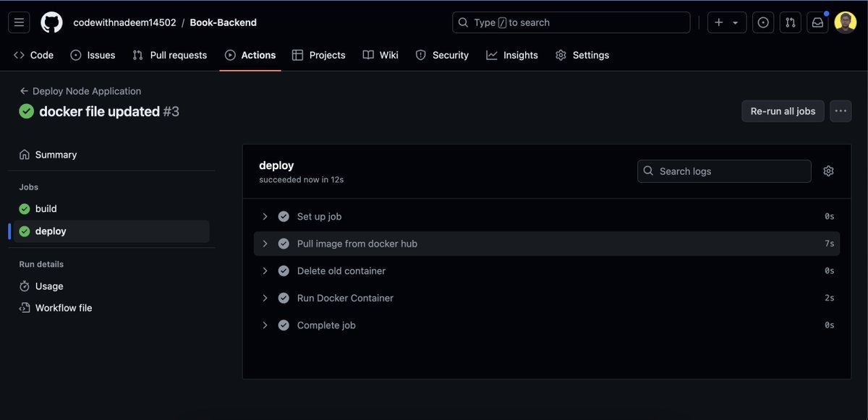The width and height of the screenshot is (868, 420).
Task: Click the 2s duration of Run Docker Container
Action: [x=829, y=298]
